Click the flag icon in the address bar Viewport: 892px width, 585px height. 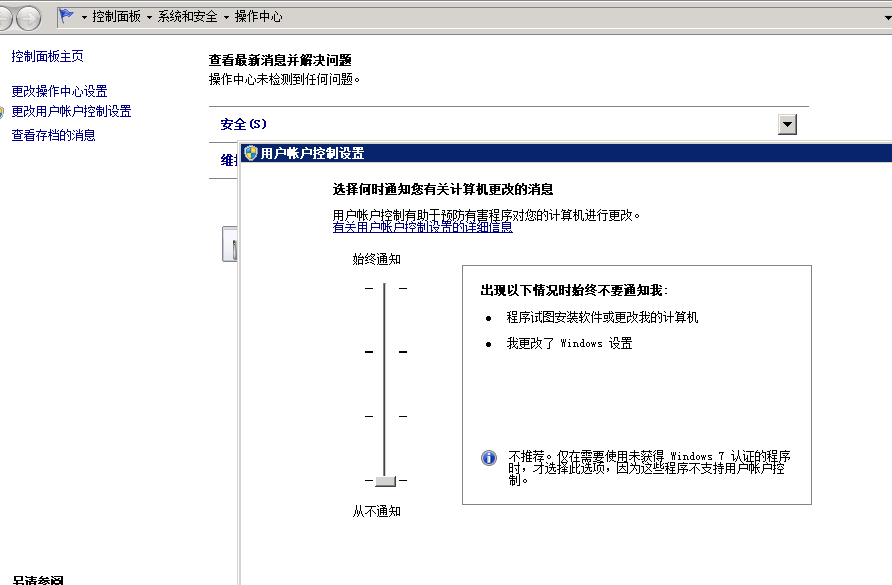click(67, 16)
